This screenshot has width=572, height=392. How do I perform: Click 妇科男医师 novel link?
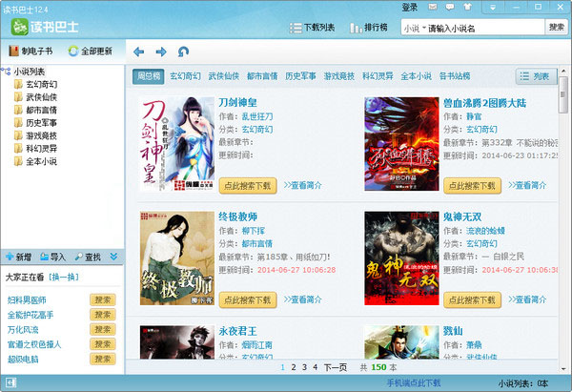point(27,300)
